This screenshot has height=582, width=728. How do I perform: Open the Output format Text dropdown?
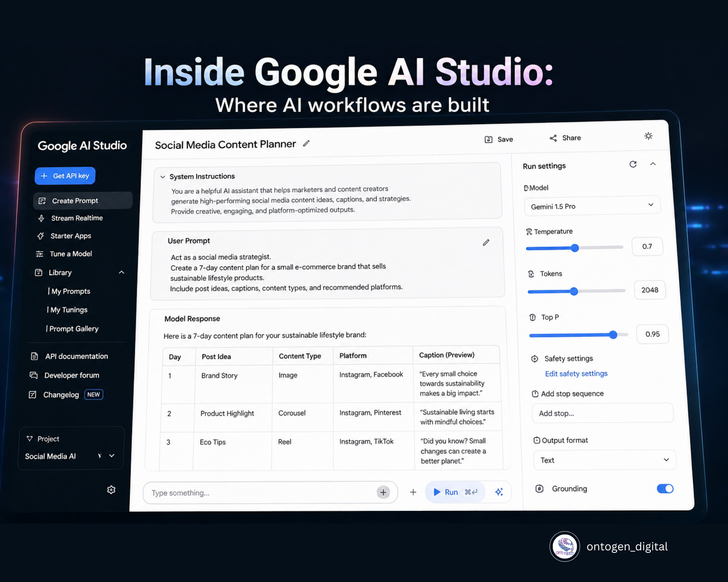(605, 460)
